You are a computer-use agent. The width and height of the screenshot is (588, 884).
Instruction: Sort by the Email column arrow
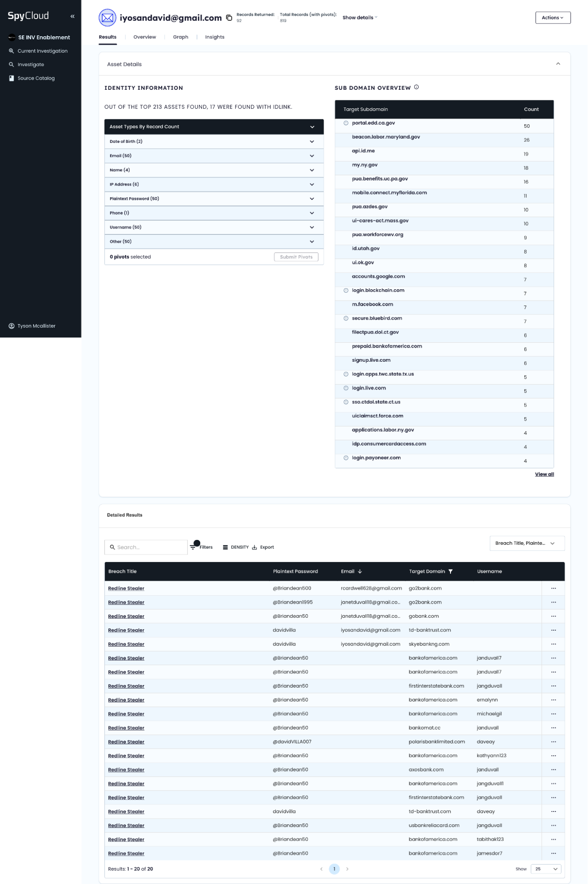click(x=360, y=571)
